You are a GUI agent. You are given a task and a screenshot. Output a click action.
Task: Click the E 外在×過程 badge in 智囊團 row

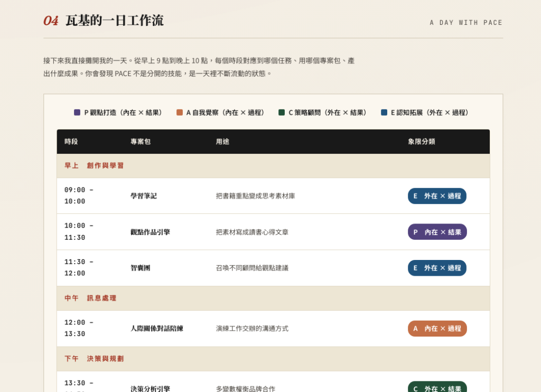[x=437, y=268]
